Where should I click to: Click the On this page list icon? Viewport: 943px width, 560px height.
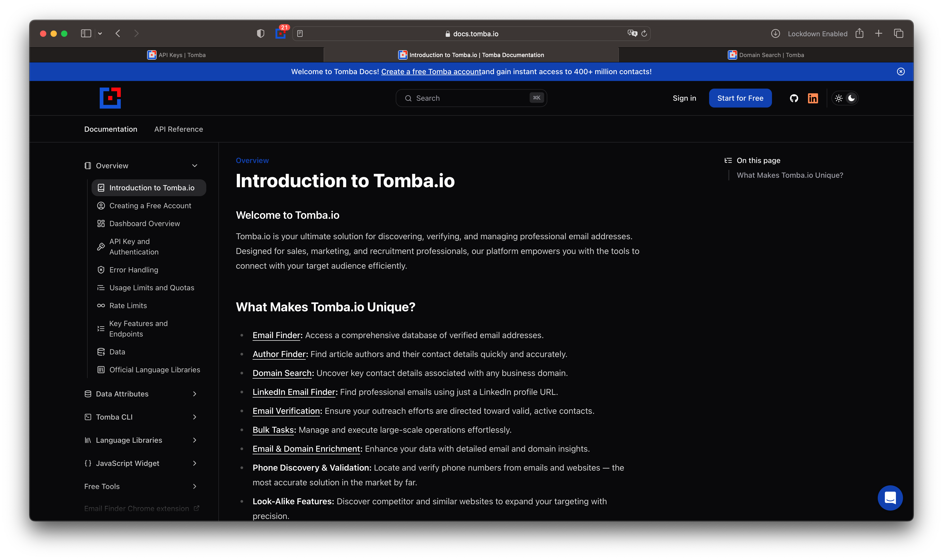[x=728, y=161]
